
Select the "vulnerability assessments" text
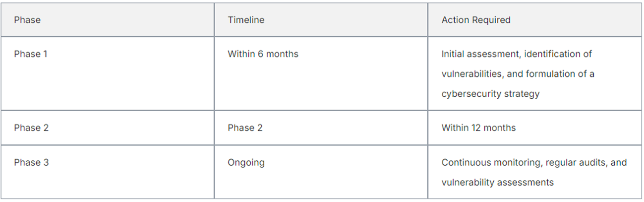point(497,183)
